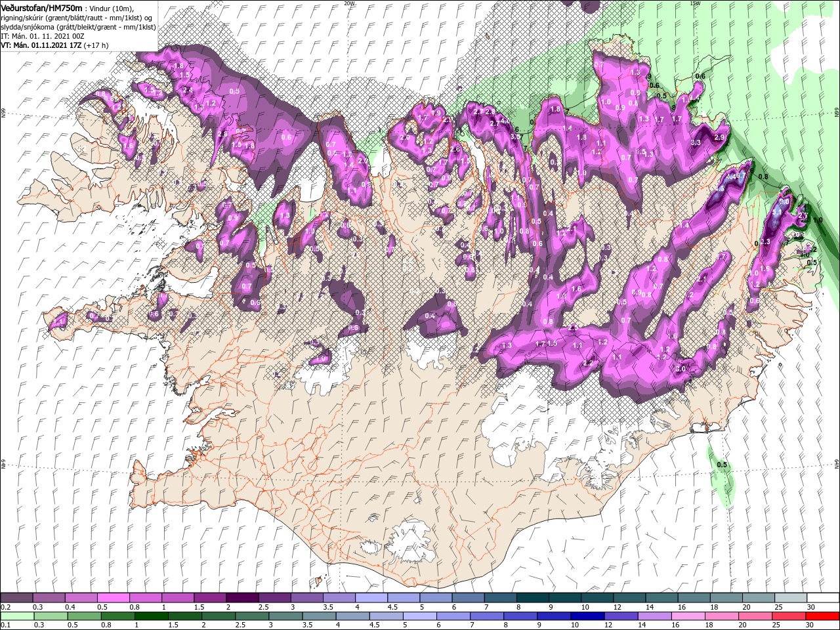Screen dimensions: 840x630
Task: Select the light purple rain swatch between 14 and 16
Action: tap(654, 616)
